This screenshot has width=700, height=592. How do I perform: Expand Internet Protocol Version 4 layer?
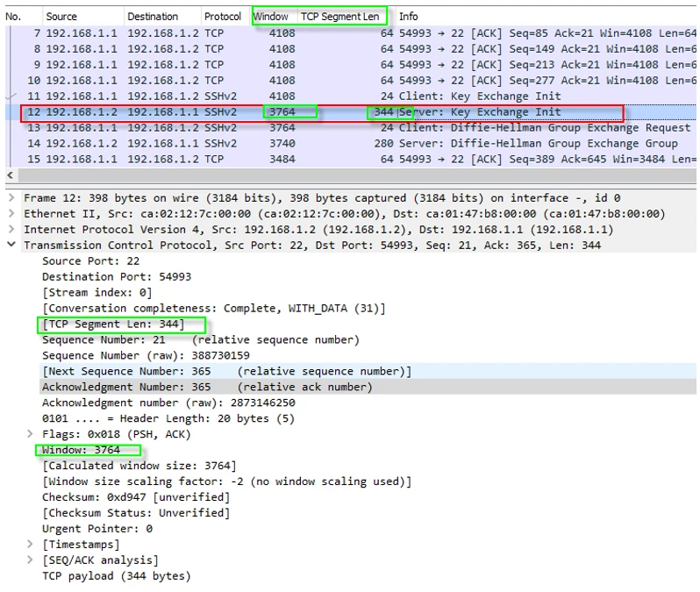[x=11, y=230]
